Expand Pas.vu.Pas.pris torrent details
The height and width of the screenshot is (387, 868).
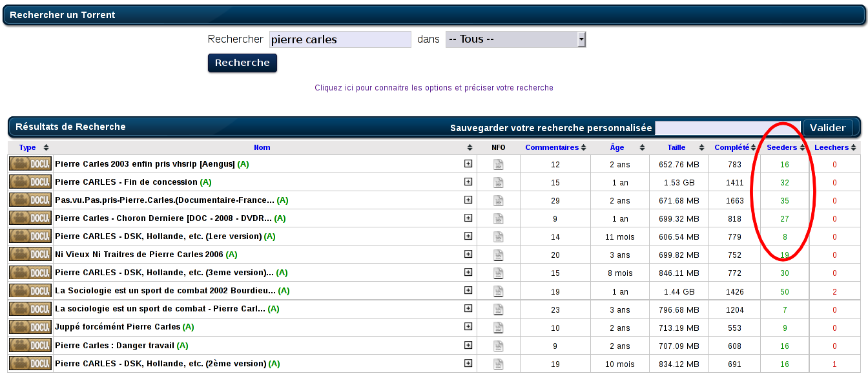468,200
